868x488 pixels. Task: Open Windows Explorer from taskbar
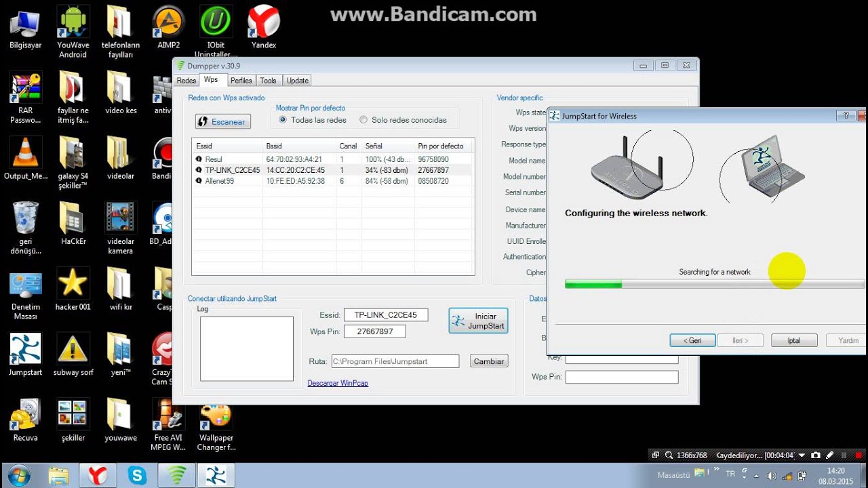point(58,475)
